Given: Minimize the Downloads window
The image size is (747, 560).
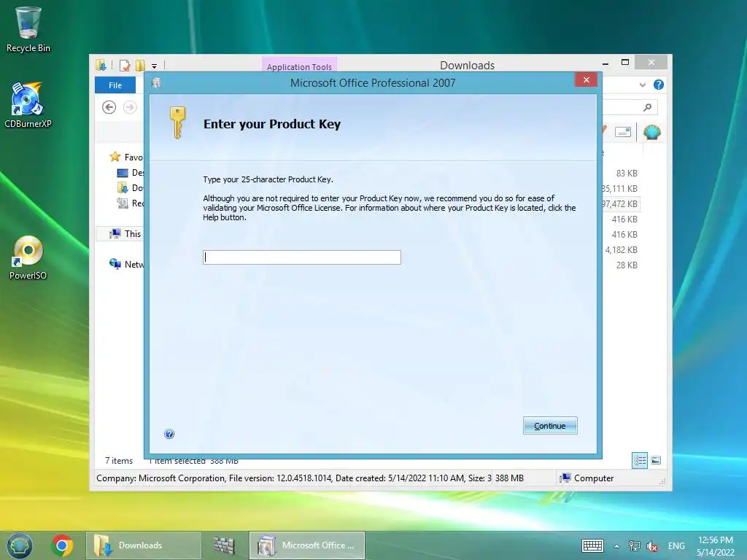Looking at the screenshot, I should pos(605,63).
